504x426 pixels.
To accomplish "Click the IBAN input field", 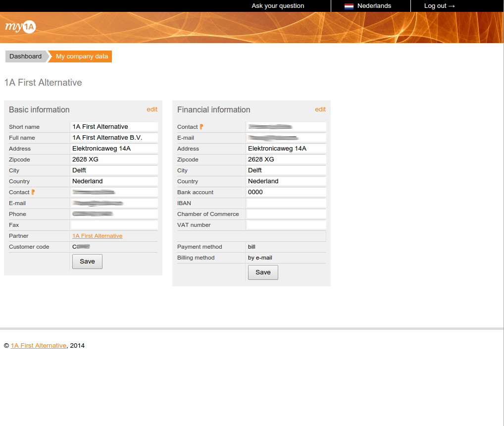I will pos(286,203).
